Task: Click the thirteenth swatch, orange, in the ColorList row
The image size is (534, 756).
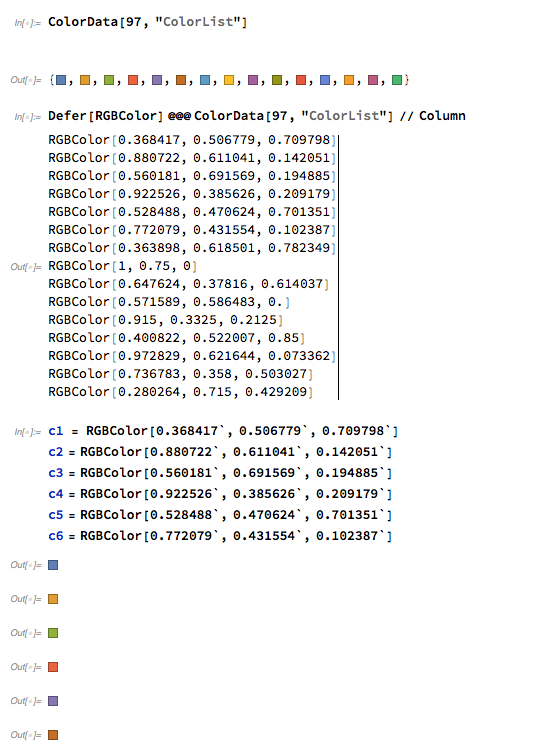Action: point(349,80)
